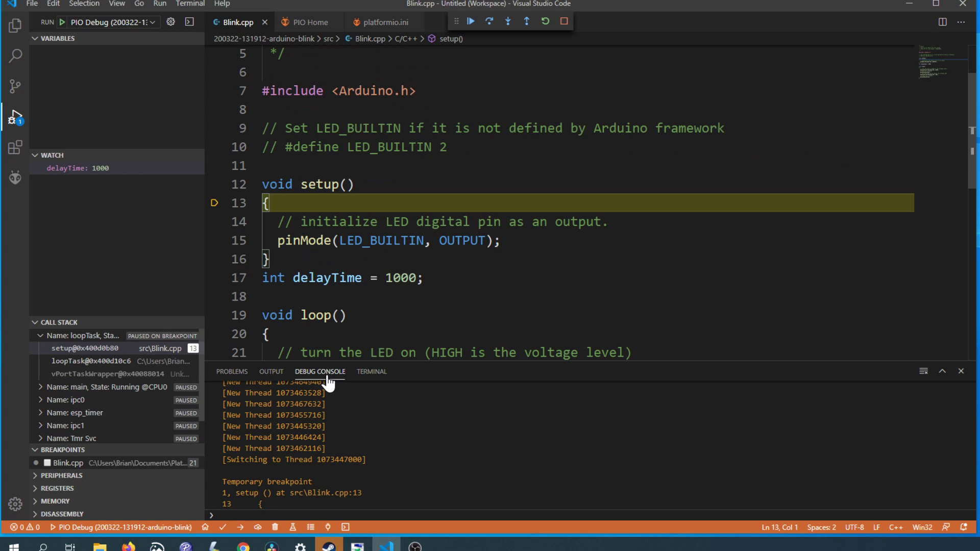Expand the 'Name: main' call stack entry
Viewport: 980px width, 551px height.
pos(41,387)
